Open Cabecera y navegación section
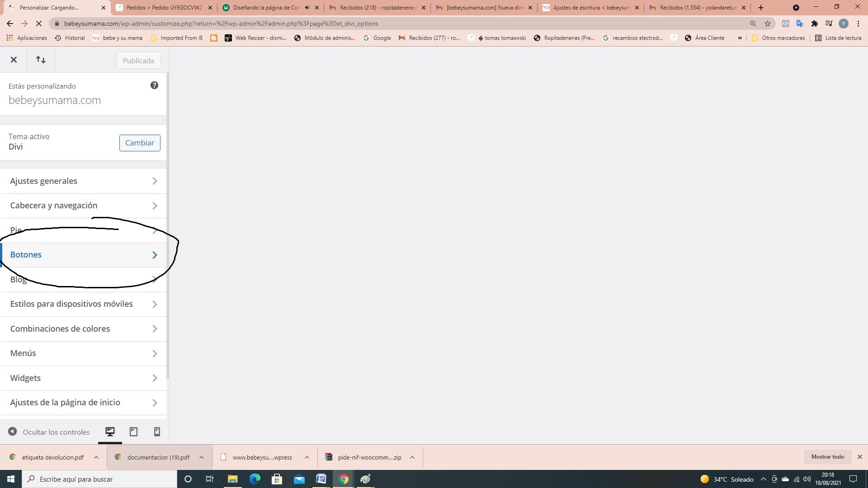The width and height of the screenshot is (868, 488). 84,206
